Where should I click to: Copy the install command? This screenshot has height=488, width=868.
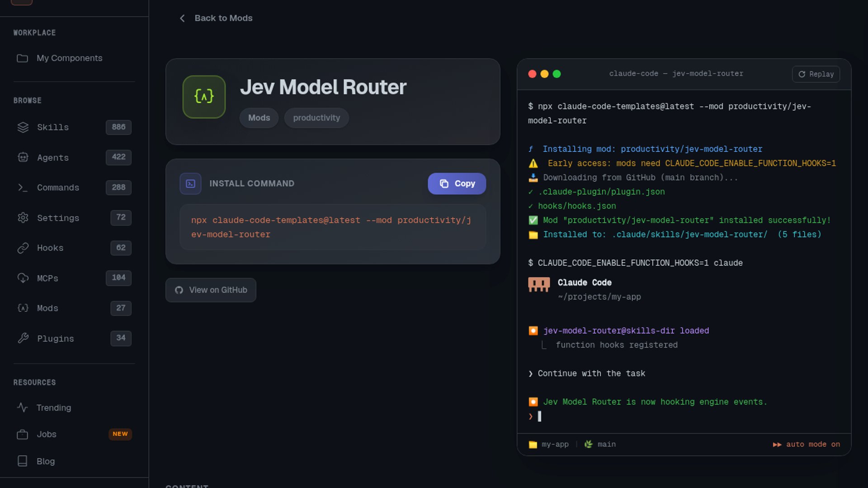click(457, 183)
